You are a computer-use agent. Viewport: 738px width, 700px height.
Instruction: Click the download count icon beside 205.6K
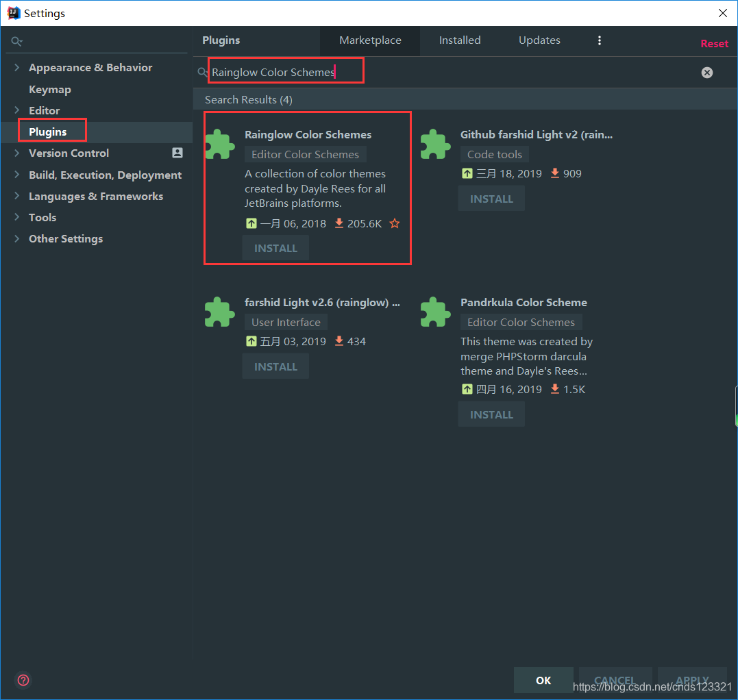339,223
